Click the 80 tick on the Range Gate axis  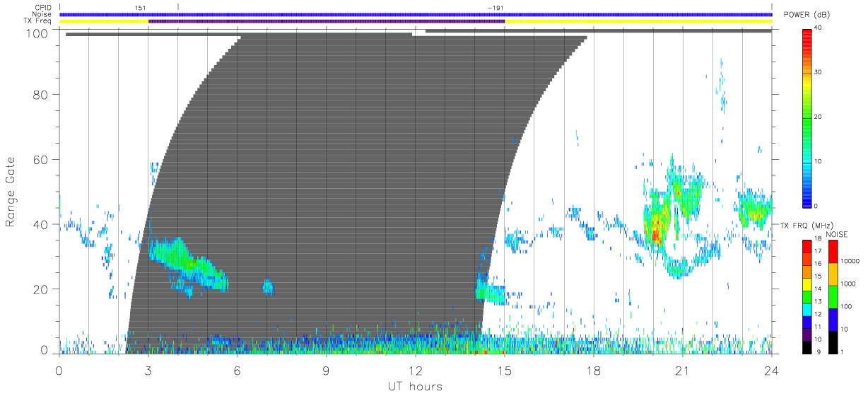(x=40, y=94)
